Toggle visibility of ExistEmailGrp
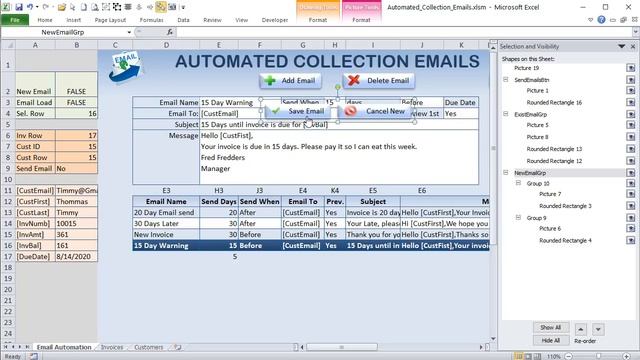This screenshot has width=640, height=360. (631, 114)
